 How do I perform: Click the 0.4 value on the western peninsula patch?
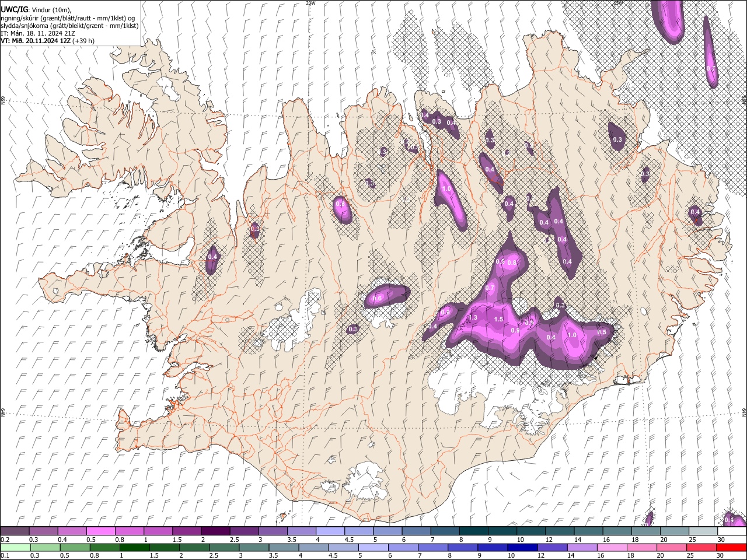point(212,257)
